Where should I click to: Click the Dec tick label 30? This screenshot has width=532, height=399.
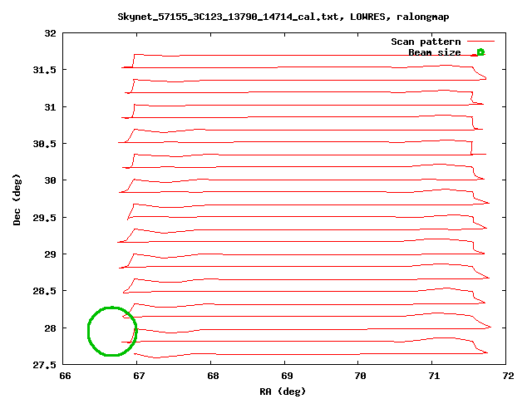tap(50, 180)
